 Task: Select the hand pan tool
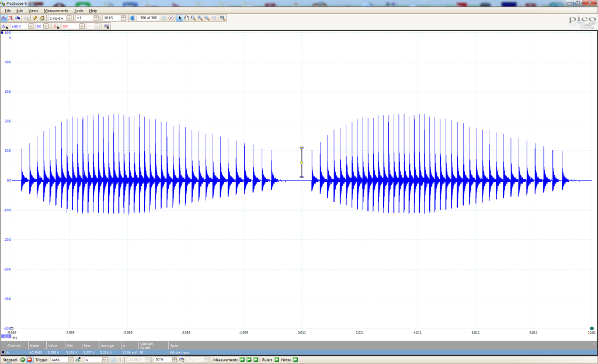coord(186,18)
